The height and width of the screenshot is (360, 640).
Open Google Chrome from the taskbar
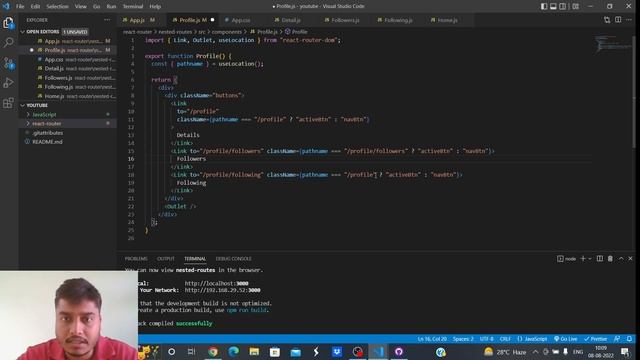[x=213, y=351]
